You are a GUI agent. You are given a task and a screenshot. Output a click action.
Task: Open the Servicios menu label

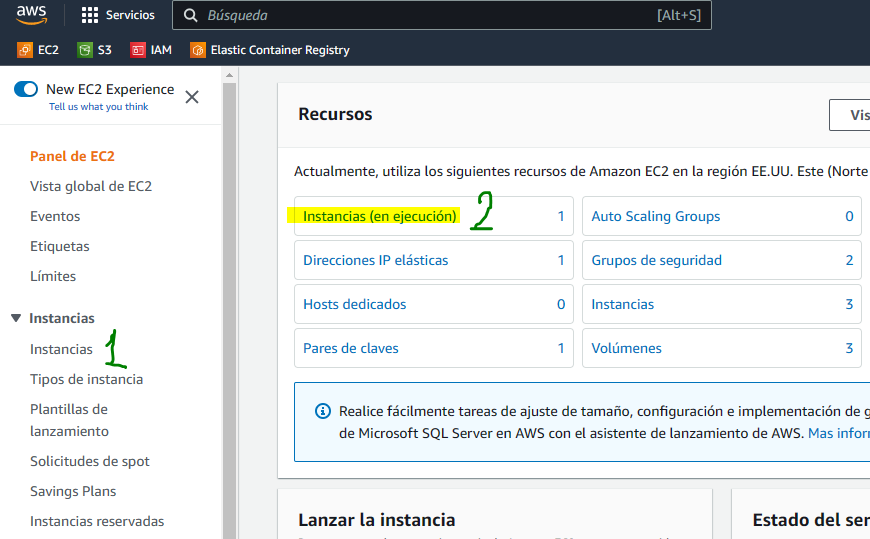[x=130, y=15]
